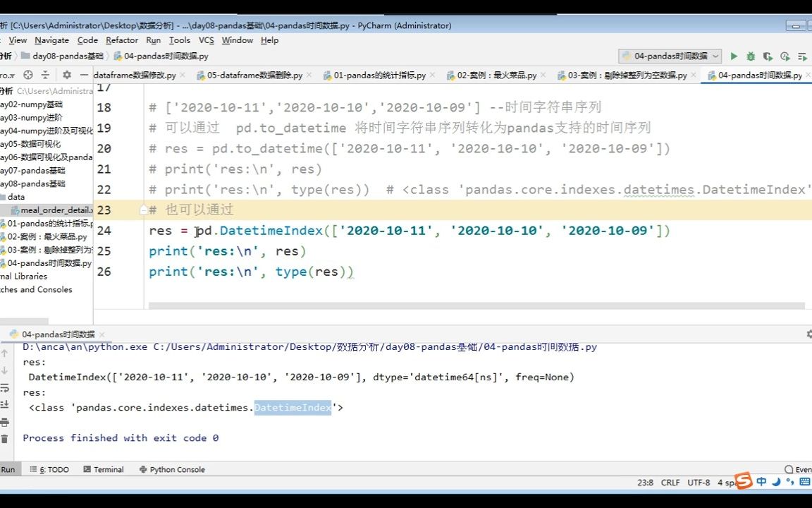Switch to the Terminal tool window

[109, 469]
